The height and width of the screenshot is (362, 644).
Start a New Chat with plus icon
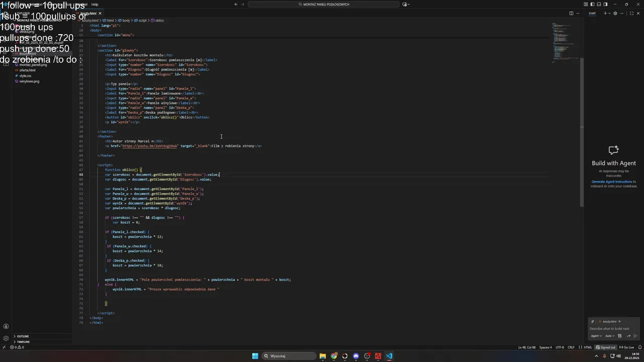tap(605, 13)
